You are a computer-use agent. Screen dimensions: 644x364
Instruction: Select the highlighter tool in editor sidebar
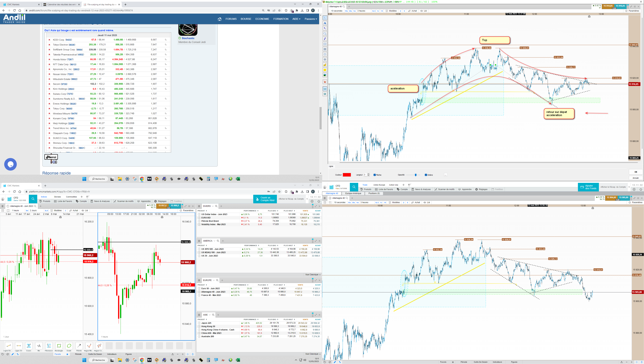coord(325,65)
